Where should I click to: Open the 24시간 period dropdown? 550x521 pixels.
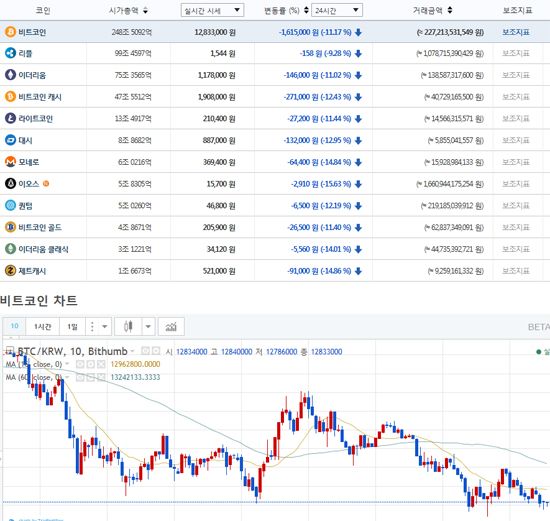click(337, 10)
